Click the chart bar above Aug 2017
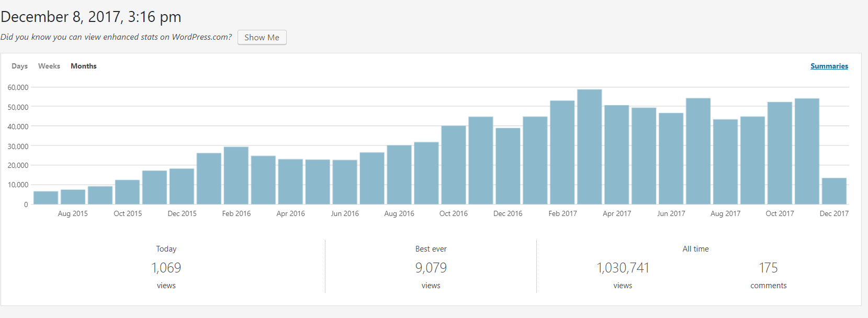This screenshot has width=868, height=318. pyautogui.click(x=726, y=162)
